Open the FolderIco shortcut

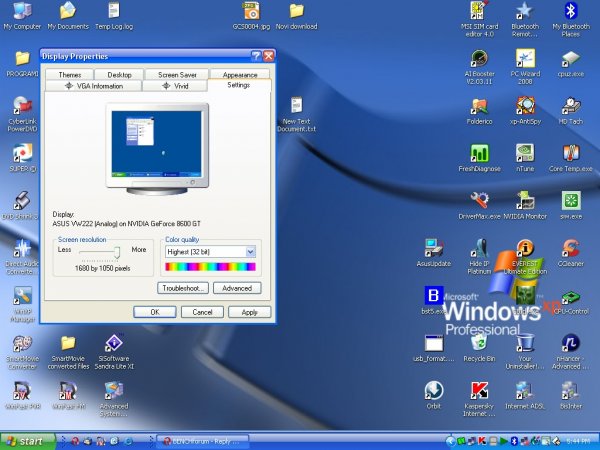[x=479, y=111]
